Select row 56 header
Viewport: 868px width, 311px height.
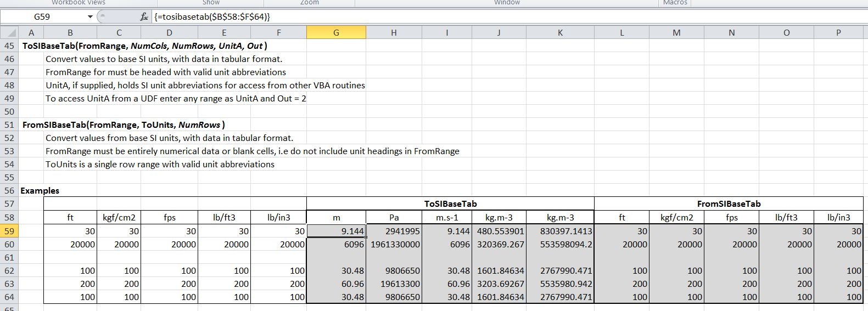(x=9, y=191)
